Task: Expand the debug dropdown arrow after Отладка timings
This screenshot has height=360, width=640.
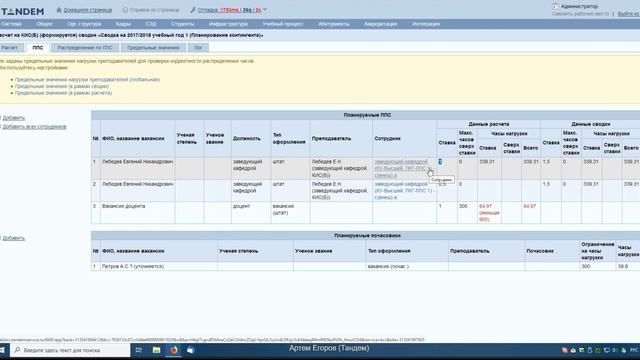Action: (x=265, y=10)
